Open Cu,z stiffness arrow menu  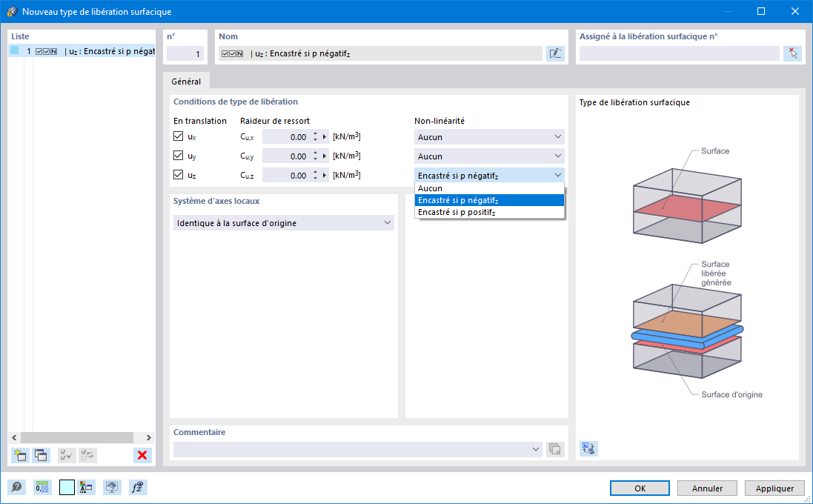click(325, 175)
